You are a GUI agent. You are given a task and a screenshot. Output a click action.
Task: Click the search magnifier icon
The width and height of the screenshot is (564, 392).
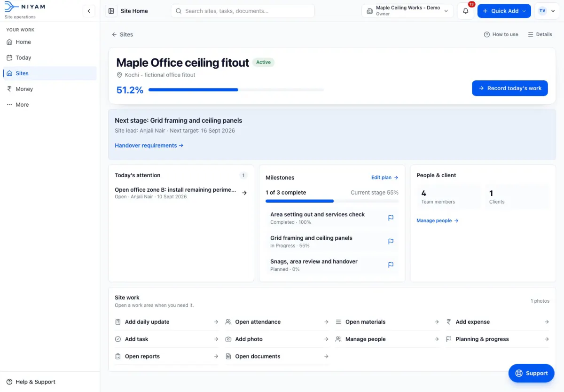[x=179, y=11]
